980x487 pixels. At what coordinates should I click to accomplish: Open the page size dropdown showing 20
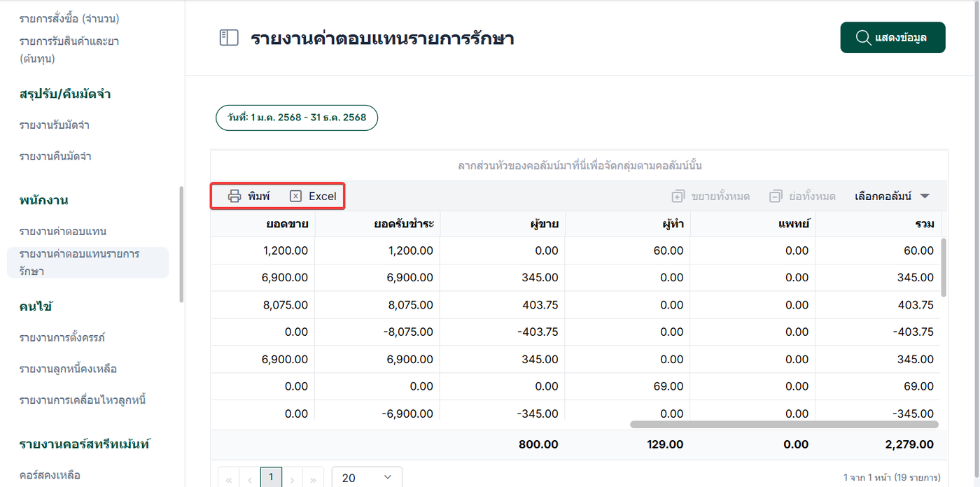pyautogui.click(x=366, y=478)
